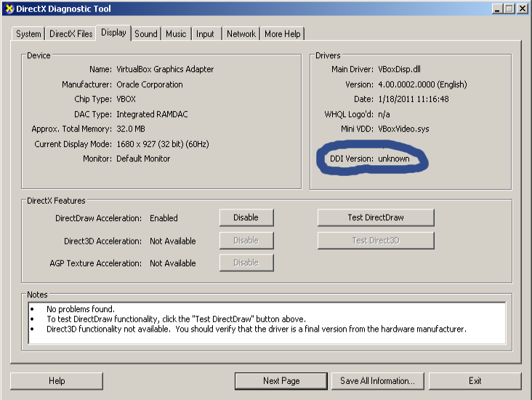Exit the diagnostic tool

475,381
